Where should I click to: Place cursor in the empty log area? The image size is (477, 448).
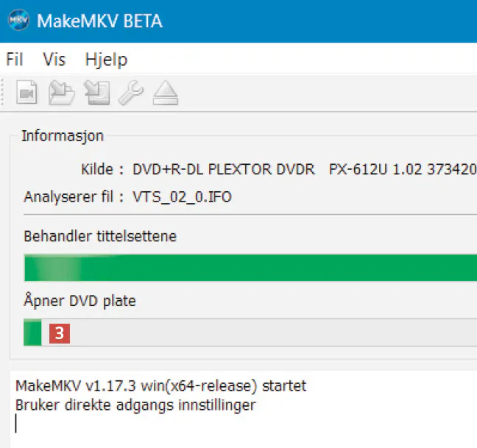(243, 430)
